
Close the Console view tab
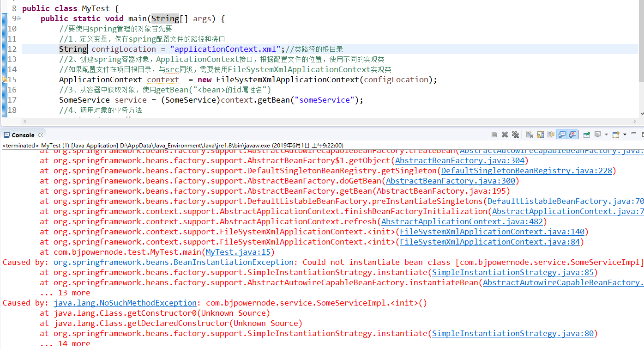click(x=40, y=135)
